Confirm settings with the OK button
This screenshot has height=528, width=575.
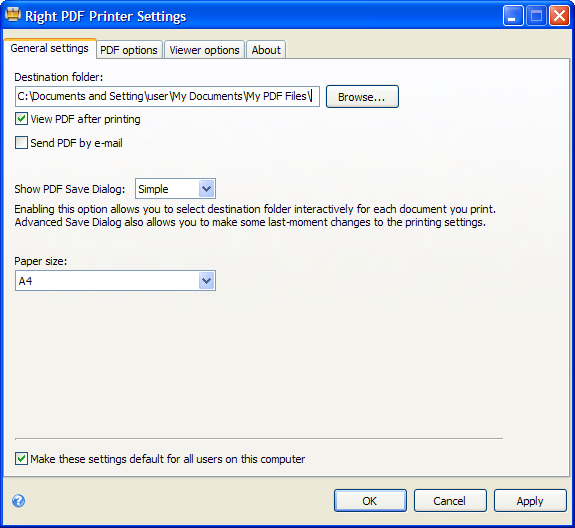(x=370, y=500)
